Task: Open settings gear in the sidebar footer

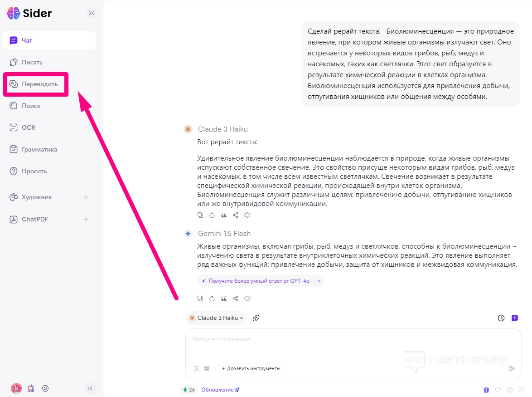Action: 45,388
